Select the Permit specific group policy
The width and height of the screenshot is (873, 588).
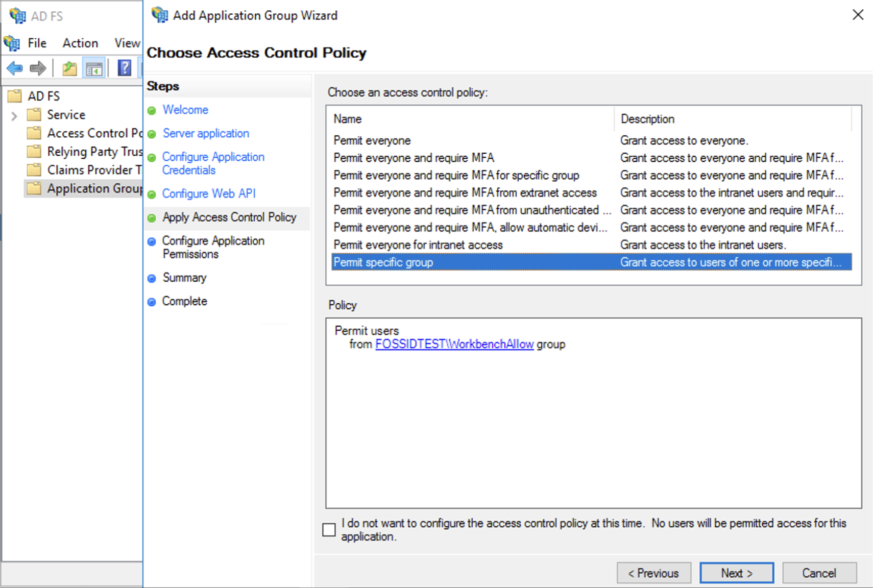pyautogui.click(x=591, y=262)
